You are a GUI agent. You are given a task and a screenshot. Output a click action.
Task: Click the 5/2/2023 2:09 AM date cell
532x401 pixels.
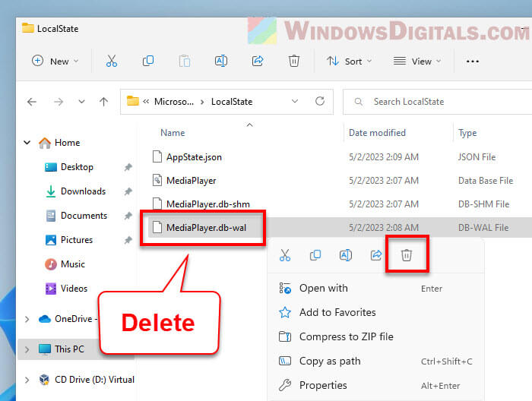click(384, 157)
